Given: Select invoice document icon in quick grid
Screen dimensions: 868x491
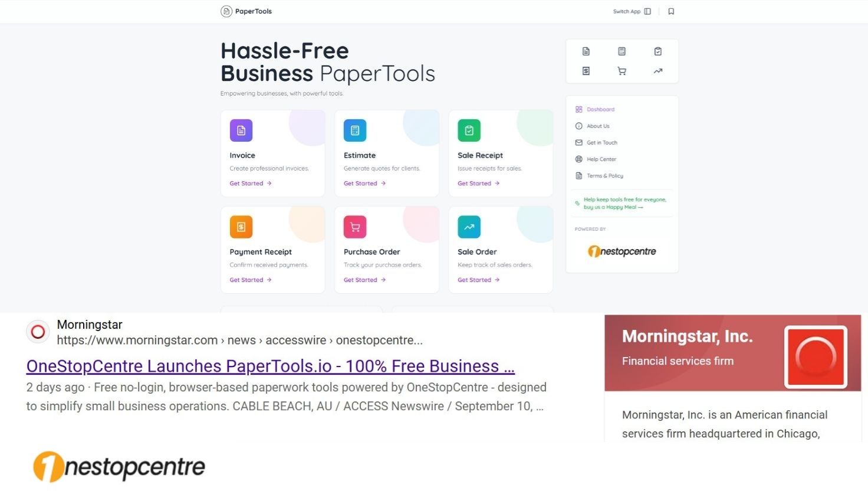Looking at the screenshot, I should [586, 51].
